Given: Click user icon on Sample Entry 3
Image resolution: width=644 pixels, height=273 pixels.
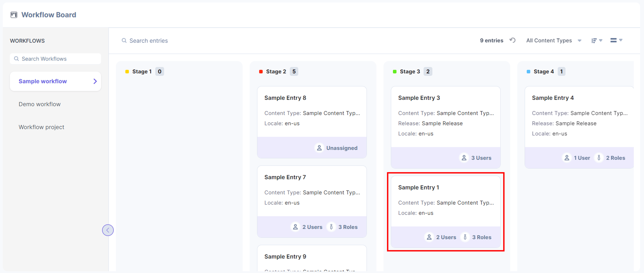Looking at the screenshot, I should click(464, 158).
